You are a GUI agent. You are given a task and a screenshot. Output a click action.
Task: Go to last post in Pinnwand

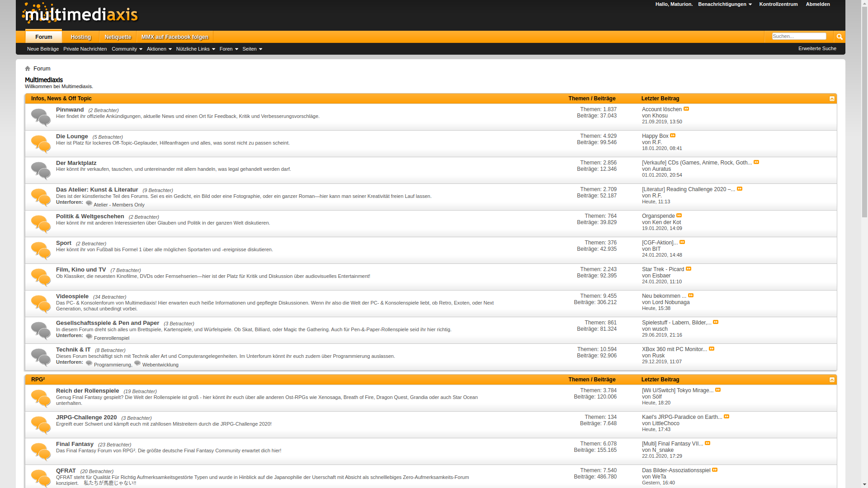(x=686, y=109)
